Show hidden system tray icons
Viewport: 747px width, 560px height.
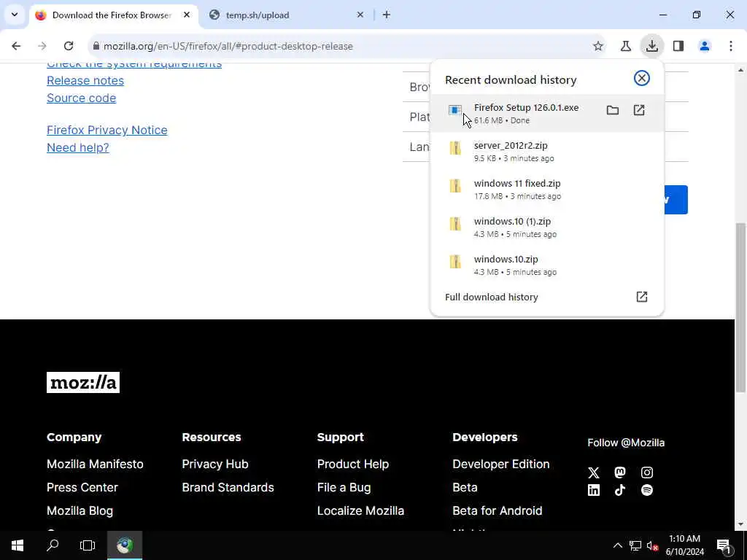click(x=617, y=545)
